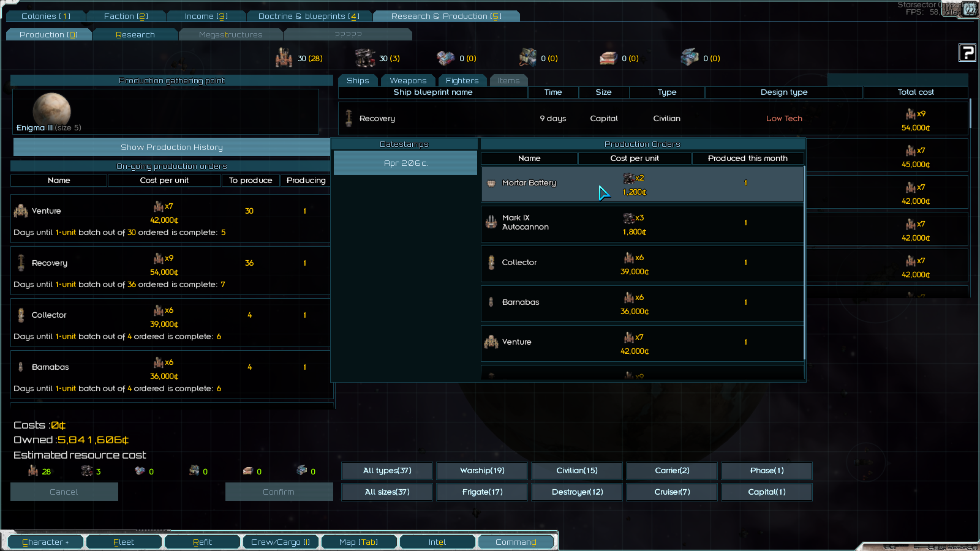Filter blueprints by Warship(19)
This screenshot has width=980, height=551.
pyautogui.click(x=482, y=470)
